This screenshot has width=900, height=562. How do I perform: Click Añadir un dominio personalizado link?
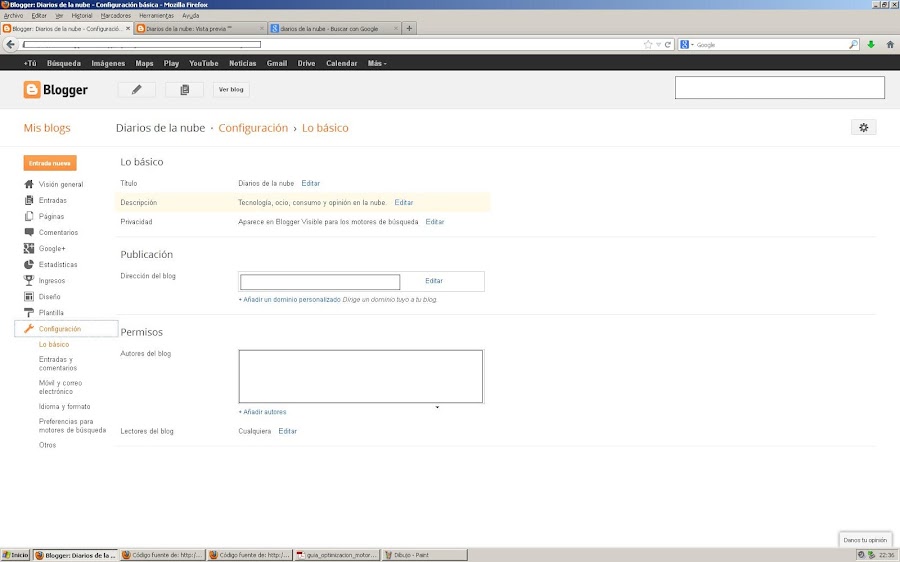(x=290, y=300)
